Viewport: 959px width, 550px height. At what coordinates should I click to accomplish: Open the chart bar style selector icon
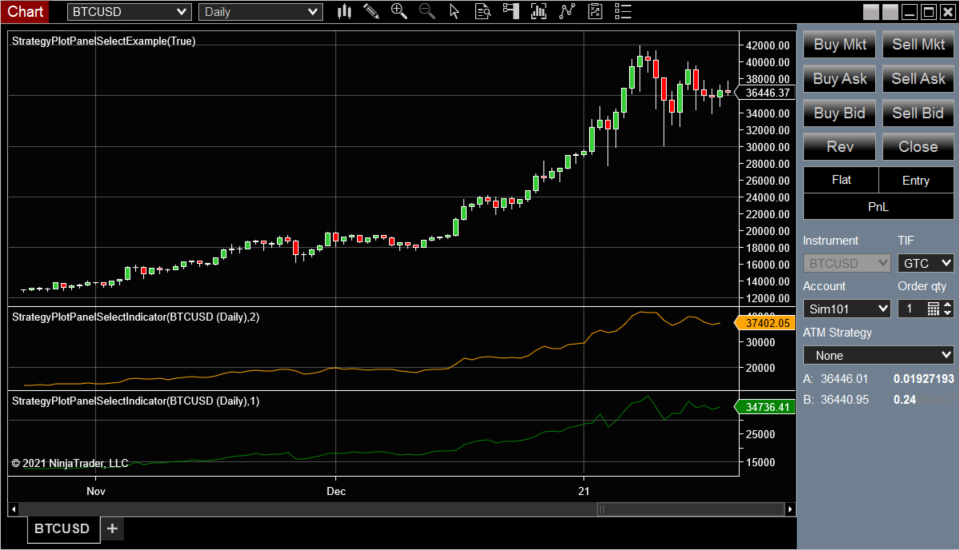[344, 12]
